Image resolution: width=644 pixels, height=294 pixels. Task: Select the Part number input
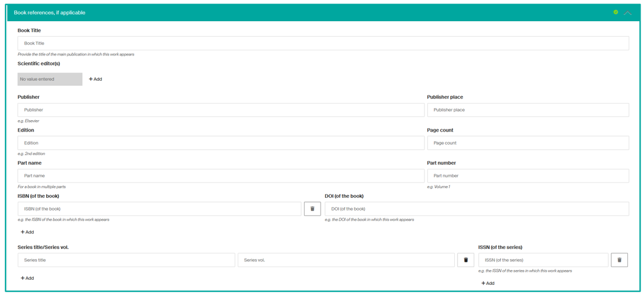coord(527,176)
